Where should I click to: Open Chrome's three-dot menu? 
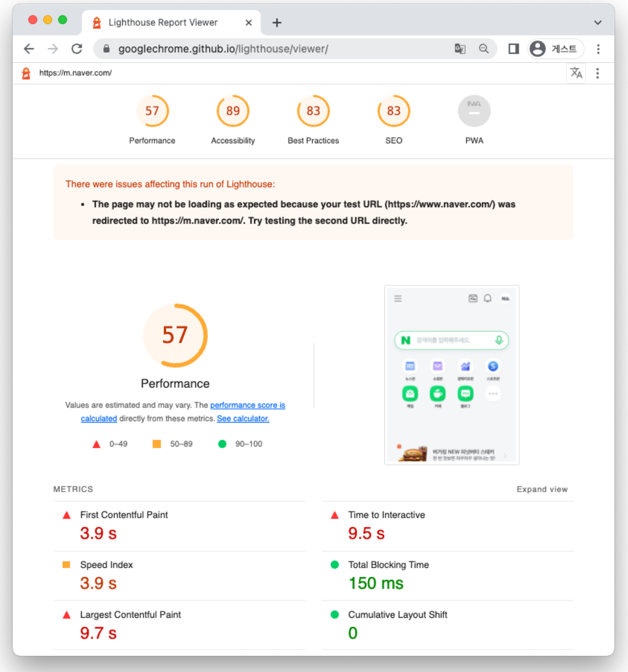pos(598,49)
